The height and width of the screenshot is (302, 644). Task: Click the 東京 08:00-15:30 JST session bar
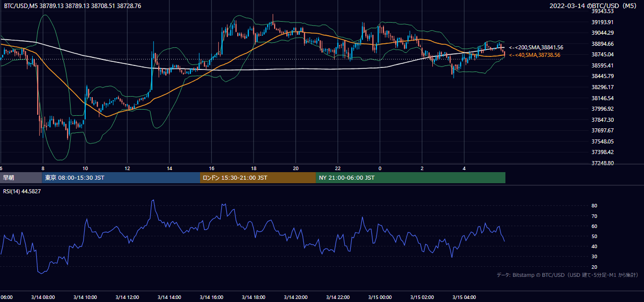[121, 178]
